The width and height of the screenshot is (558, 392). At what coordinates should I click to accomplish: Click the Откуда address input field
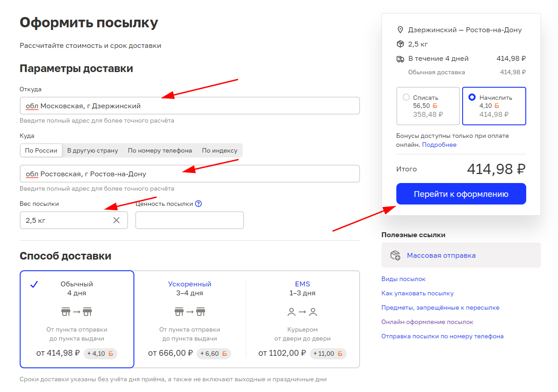pyautogui.click(x=189, y=106)
